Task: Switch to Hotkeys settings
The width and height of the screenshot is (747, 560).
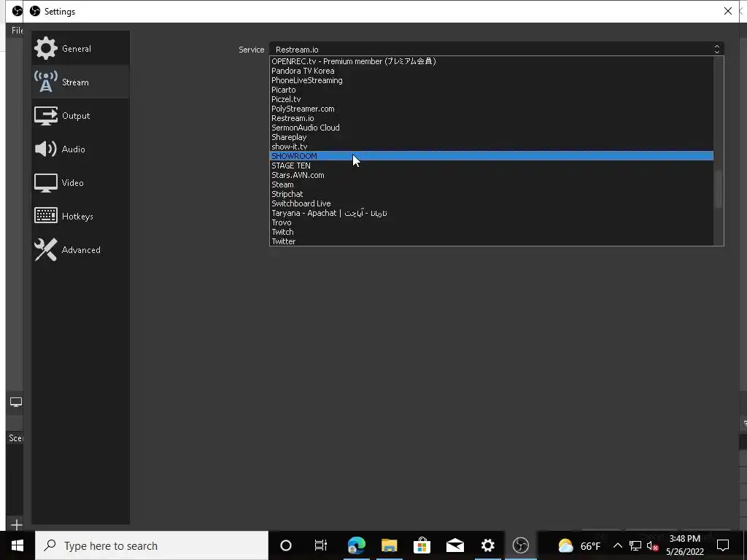Action: pos(80,216)
